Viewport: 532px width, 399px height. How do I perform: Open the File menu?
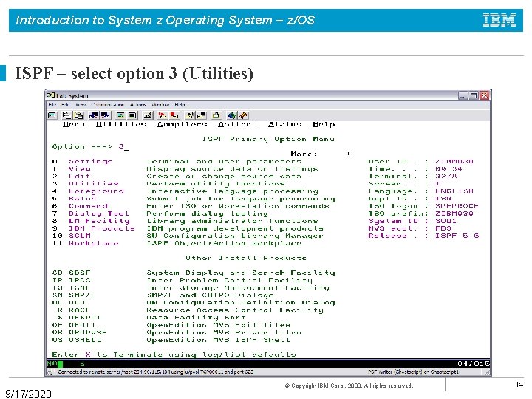[52, 105]
